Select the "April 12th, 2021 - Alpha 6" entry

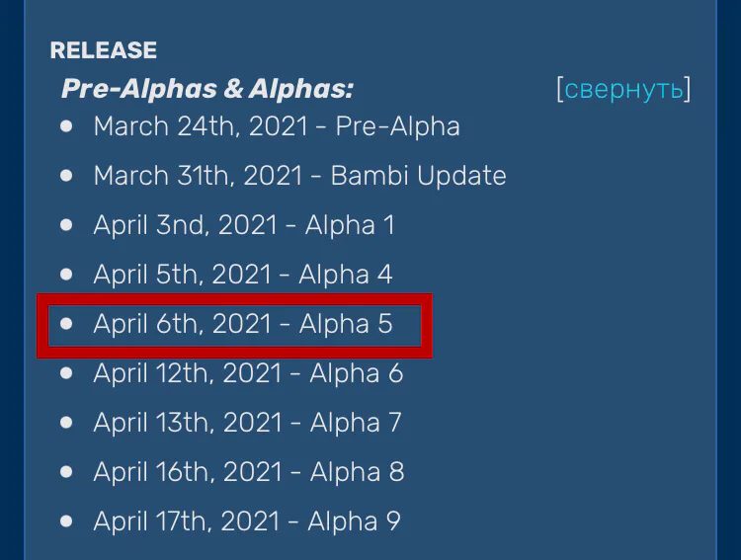(248, 373)
